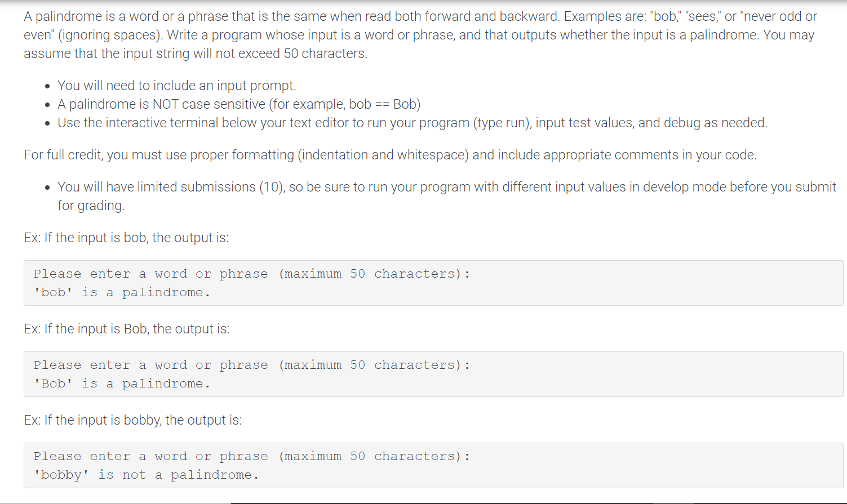Click the "A palindrome is NOT case sensitive" bullet
847x504 pixels.
[x=239, y=104]
